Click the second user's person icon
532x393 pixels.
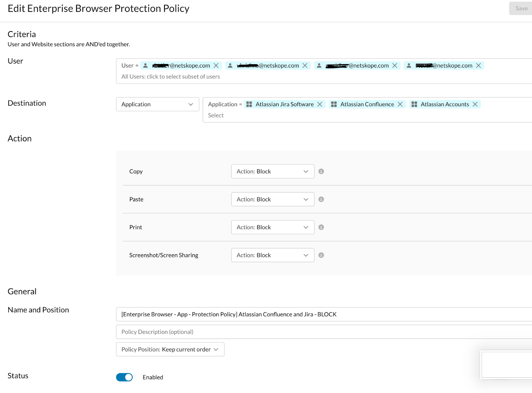pyautogui.click(x=230, y=66)
